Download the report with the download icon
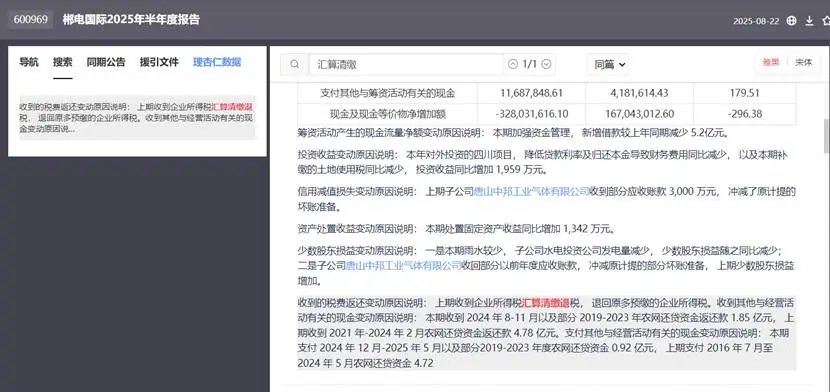 809,21
